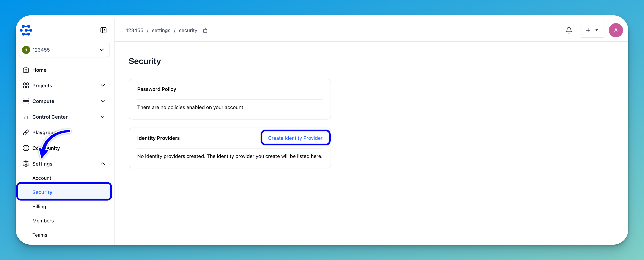
Task: Open the caret next to plus button
Action: click(x=597, y=30)
